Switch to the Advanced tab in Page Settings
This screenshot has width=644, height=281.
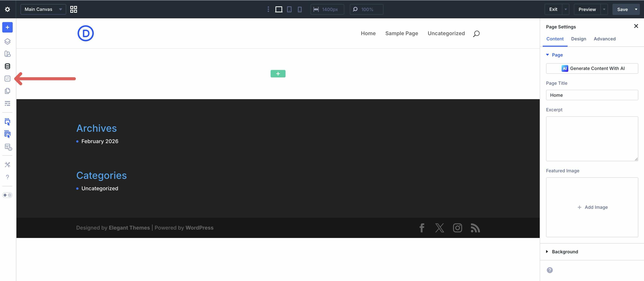pos(605,39)
